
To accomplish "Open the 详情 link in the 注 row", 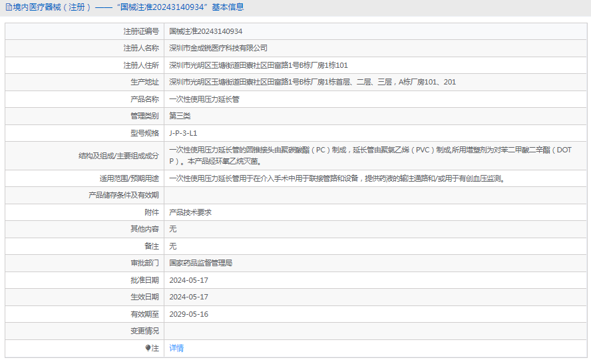I will pyautogui.click(x=176, y=348).
